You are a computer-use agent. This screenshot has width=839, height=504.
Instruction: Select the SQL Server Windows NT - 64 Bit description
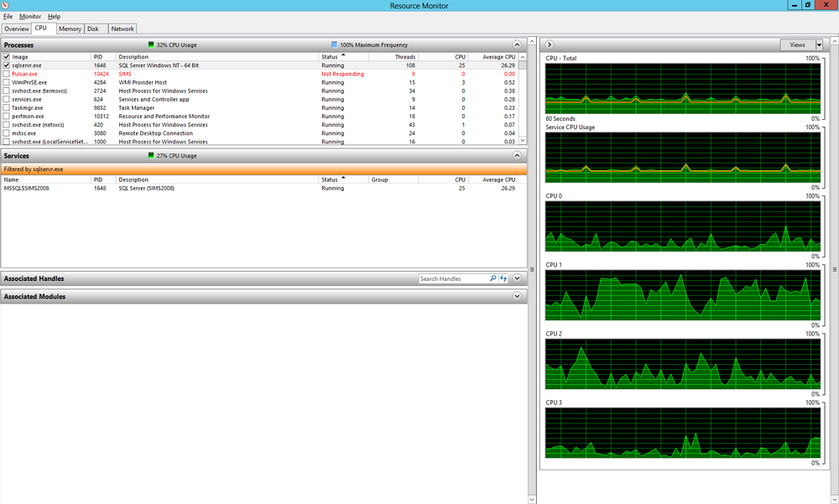159,65
